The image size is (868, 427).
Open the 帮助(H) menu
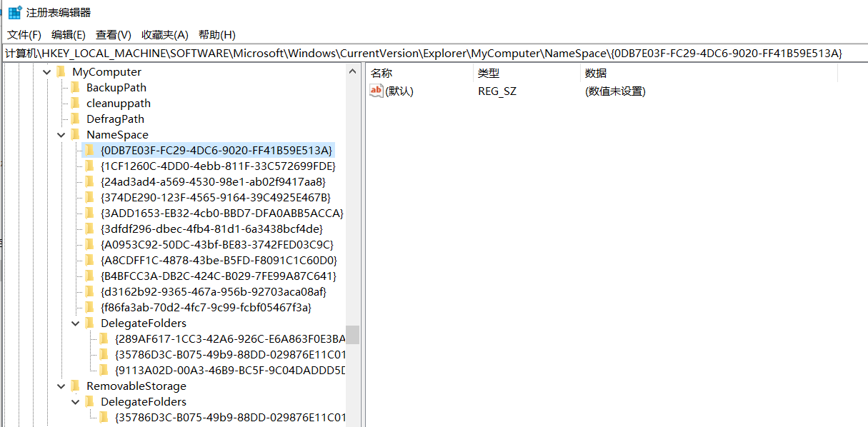[x=217, y=35]
